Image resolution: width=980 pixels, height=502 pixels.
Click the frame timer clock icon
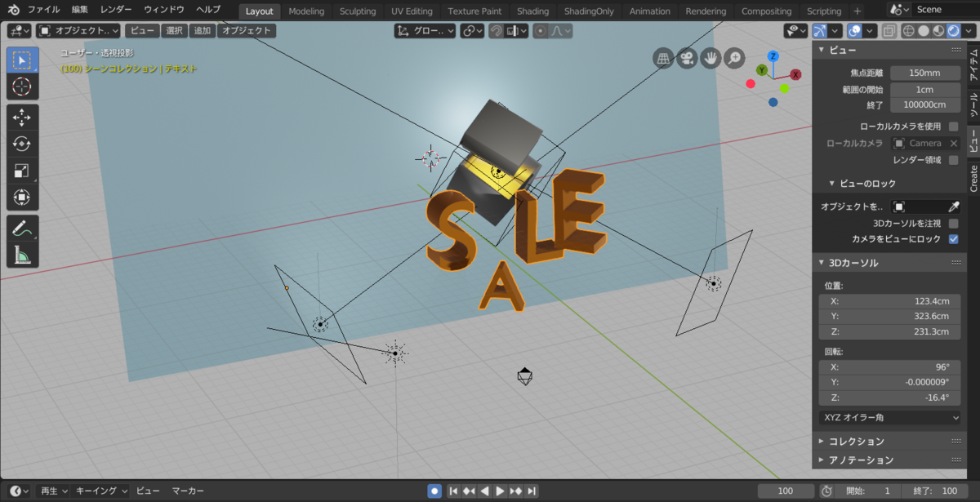click(826, 491)
